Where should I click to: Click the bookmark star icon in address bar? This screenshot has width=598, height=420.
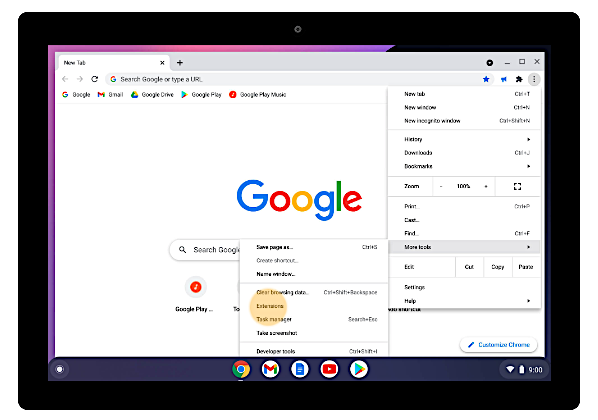pos(486,79)
